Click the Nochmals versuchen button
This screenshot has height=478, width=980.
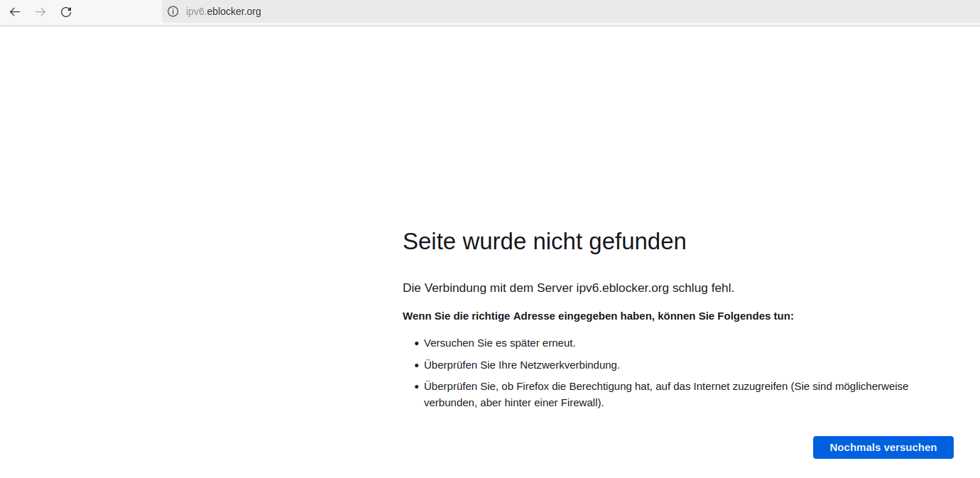[883, 447]
